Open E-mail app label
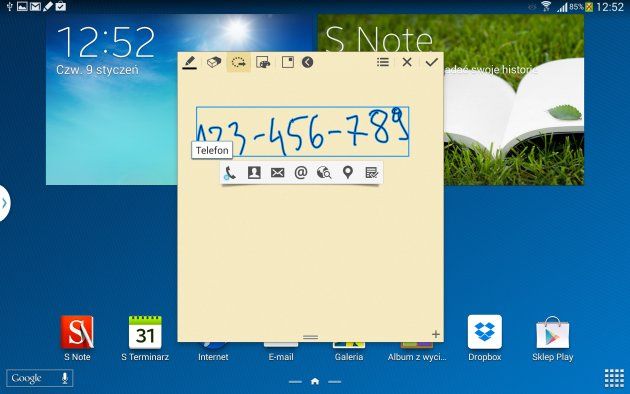 point(281,357)
